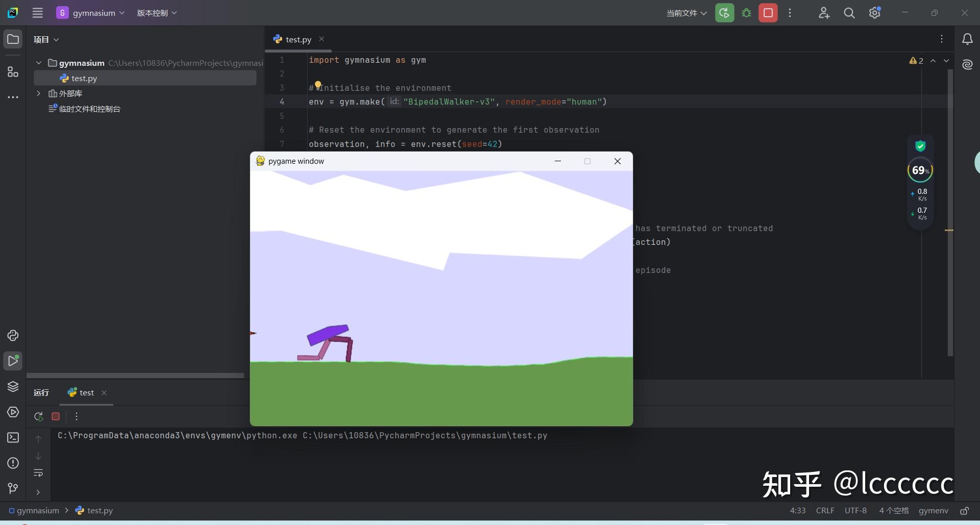Expand the 外部库 external libraries node

point(38,93)
